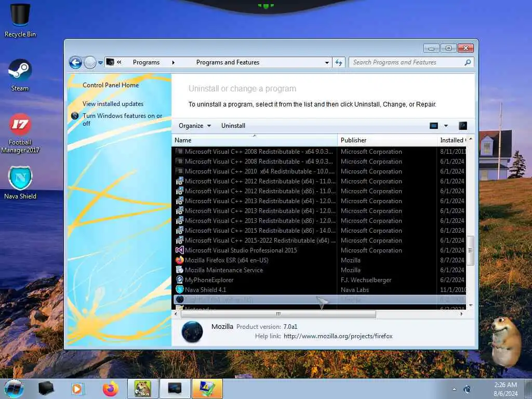Launch Firefox from the taskbar
Viewport: 532px width, 399px height.
pos(111,389)
